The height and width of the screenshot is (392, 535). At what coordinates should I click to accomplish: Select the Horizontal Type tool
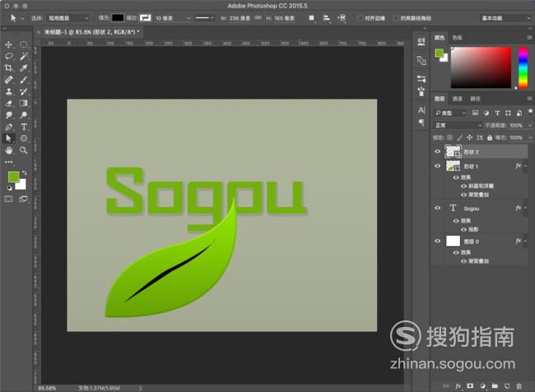click(24, 127)
